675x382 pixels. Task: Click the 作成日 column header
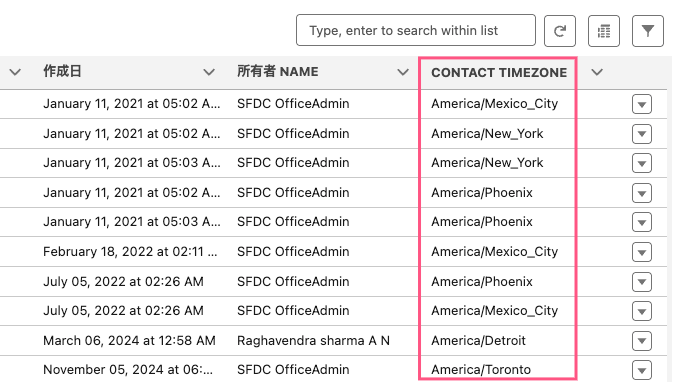62,71
